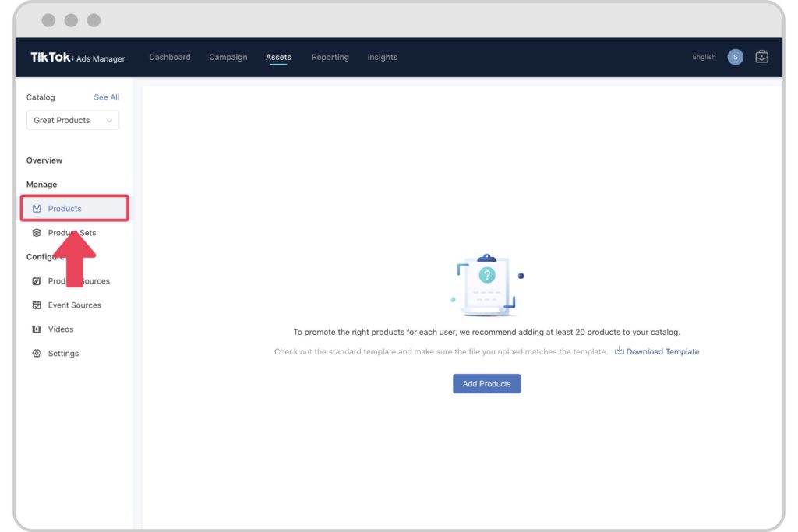Click the download arrow icon
Screen dimensions: 798x532
click(619, 351)
